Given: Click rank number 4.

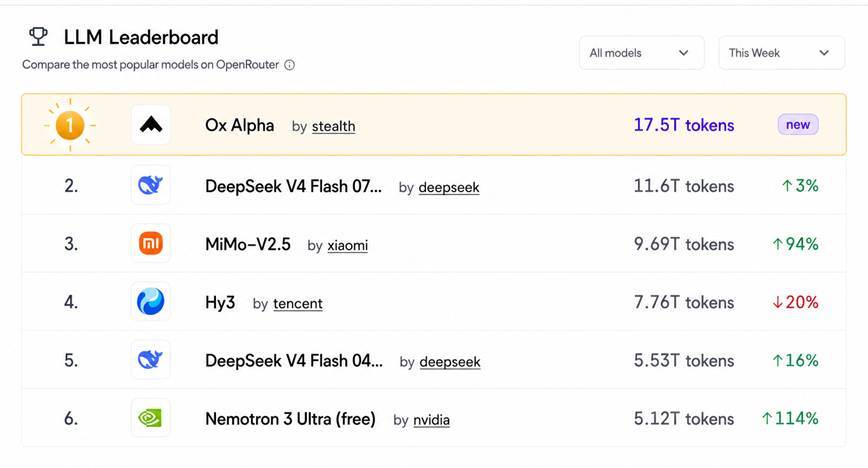Looking at the screenshot, I should [71, 302].
